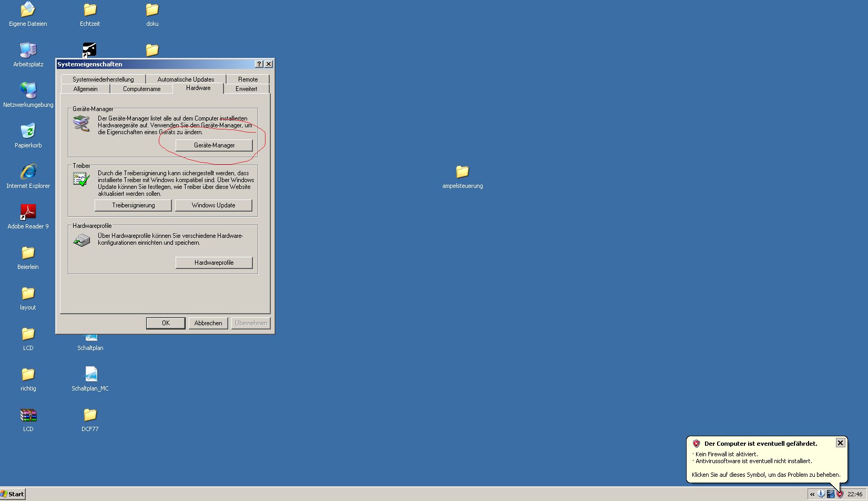Click the red security shield tray icon
The height and width of the screenshot is (501, 868).
click(840, 494)
